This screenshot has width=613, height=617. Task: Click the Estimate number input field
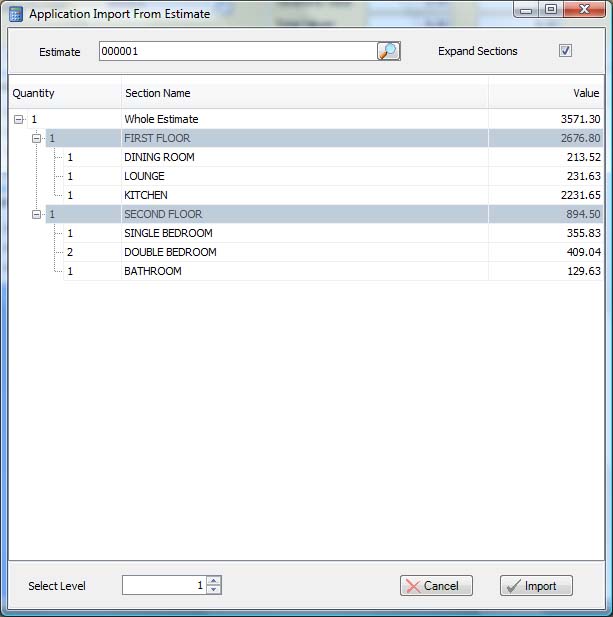(237, 51)
